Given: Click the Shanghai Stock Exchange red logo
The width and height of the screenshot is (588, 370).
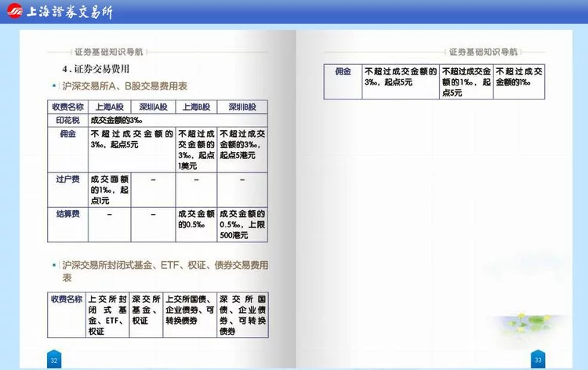Looking at the screenshot, I should [15, 11].
